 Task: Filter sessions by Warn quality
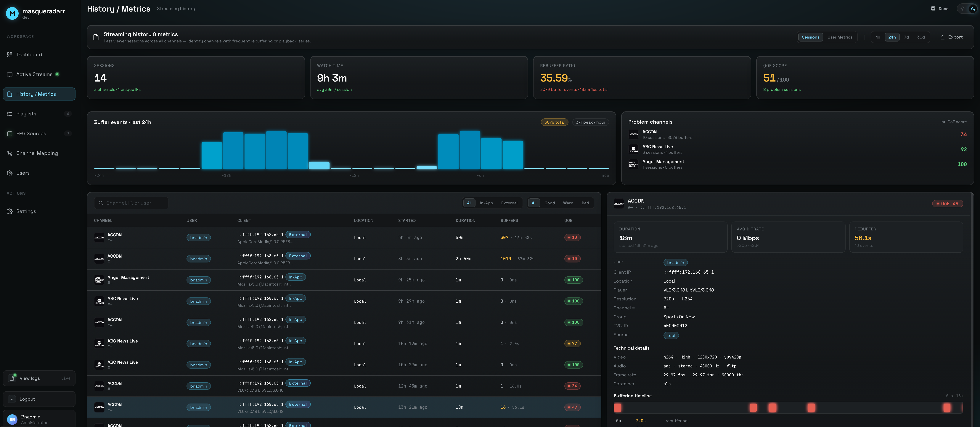pyautogui.click(x=568, y=203)
